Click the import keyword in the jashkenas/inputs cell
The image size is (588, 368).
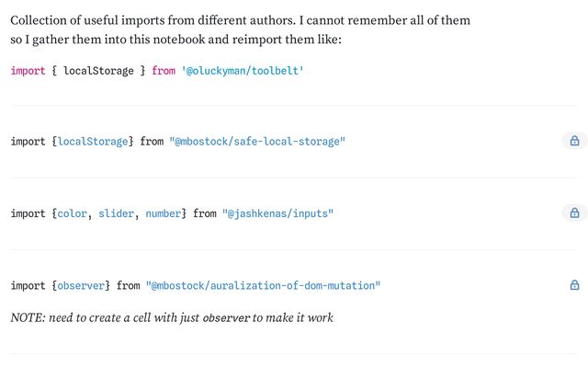[28, 213]
